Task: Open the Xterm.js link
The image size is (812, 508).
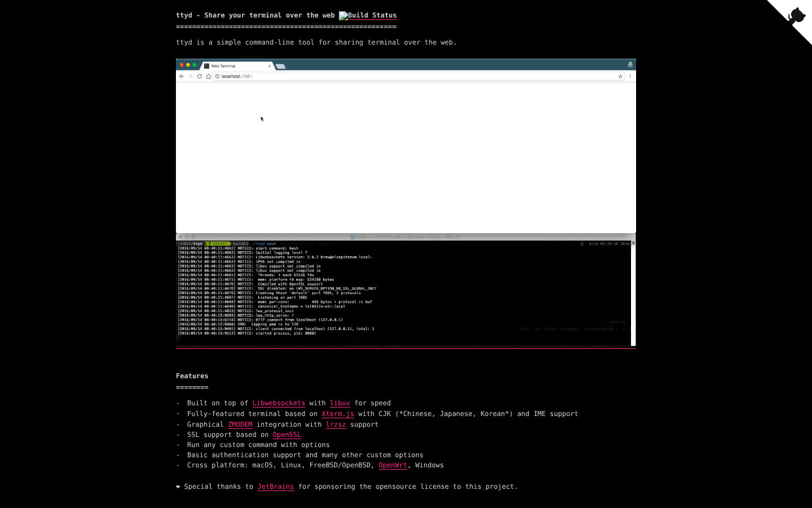Action: [338, 414]
